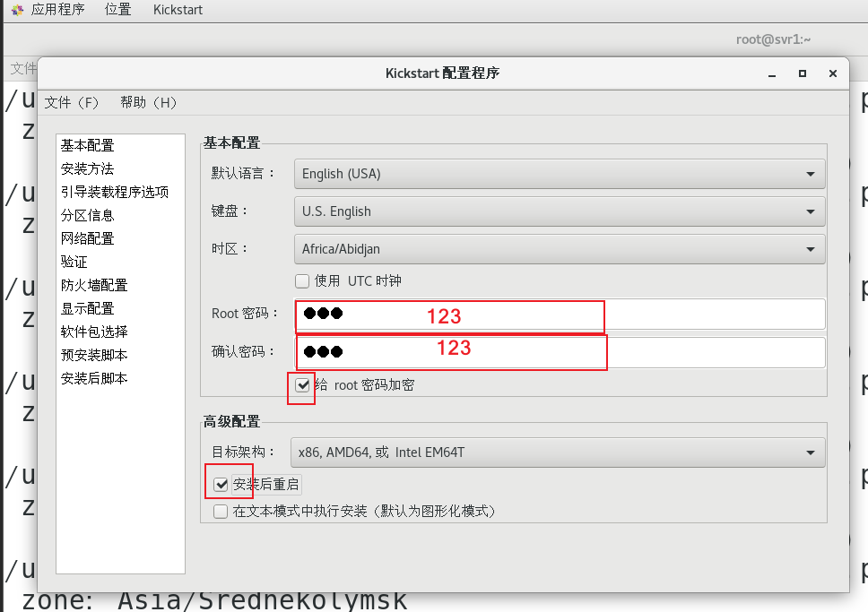Close the Kickstart configurator window

(x=832, y=73)
